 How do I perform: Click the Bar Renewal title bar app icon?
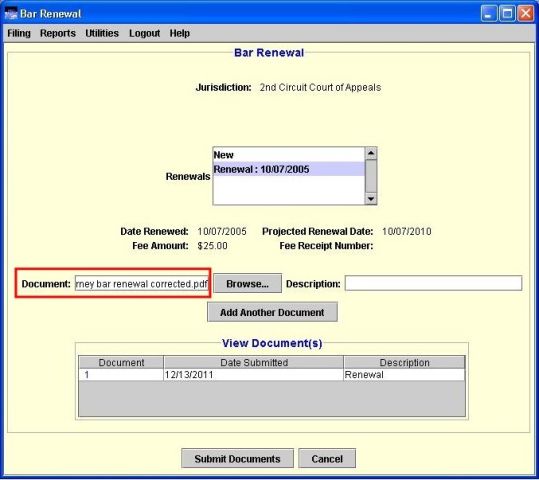click(11, 14)
